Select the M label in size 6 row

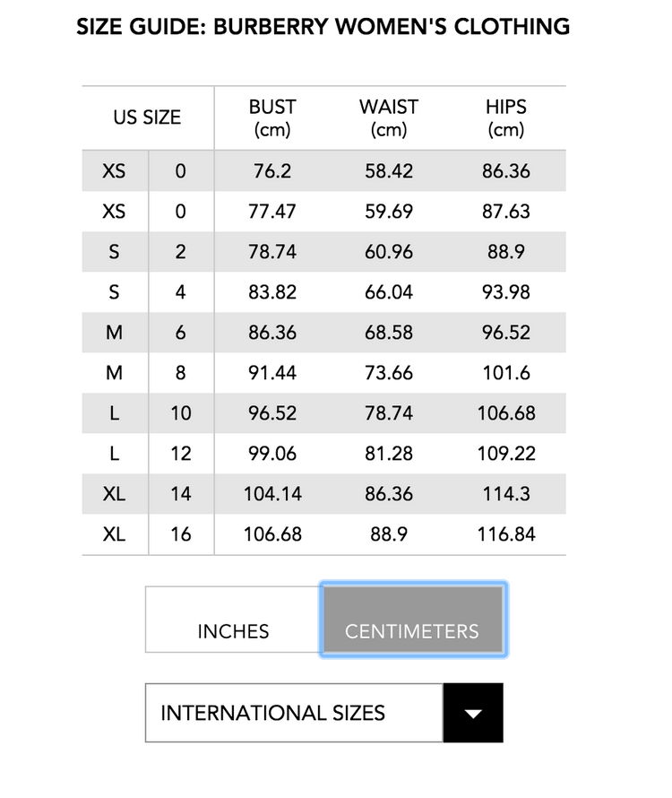tap(114, 333)
